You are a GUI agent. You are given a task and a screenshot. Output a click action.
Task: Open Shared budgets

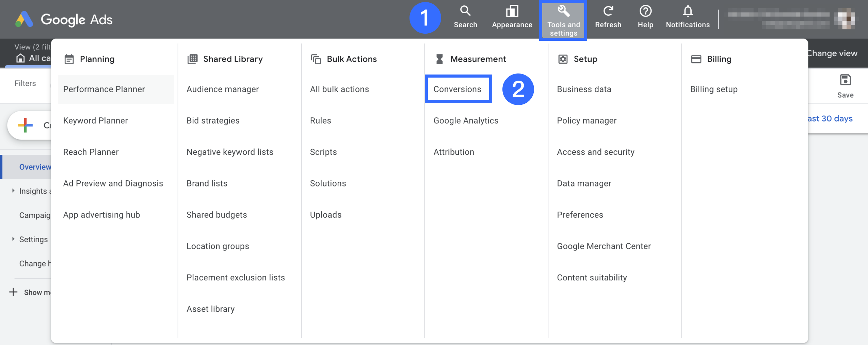point(216,215)
